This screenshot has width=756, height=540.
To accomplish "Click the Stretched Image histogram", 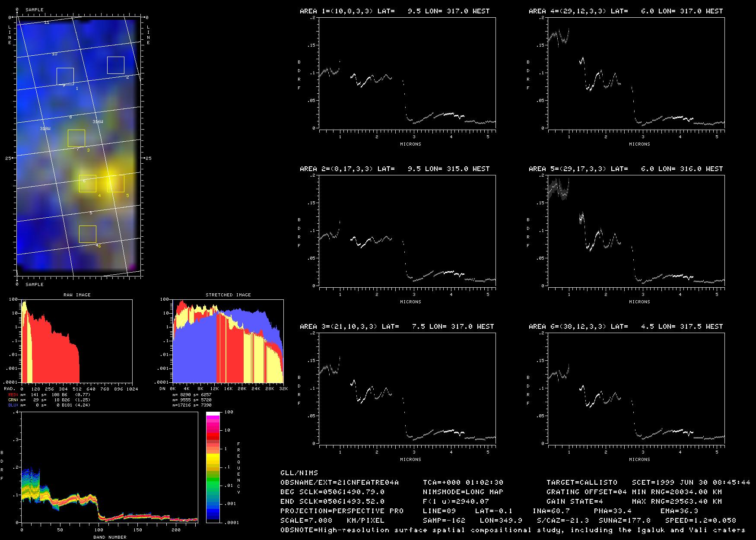I will tap(228, 341).
